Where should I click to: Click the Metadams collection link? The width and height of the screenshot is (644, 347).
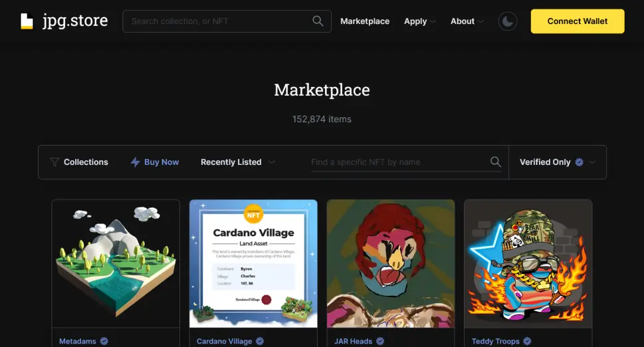[x=78, y=341]
